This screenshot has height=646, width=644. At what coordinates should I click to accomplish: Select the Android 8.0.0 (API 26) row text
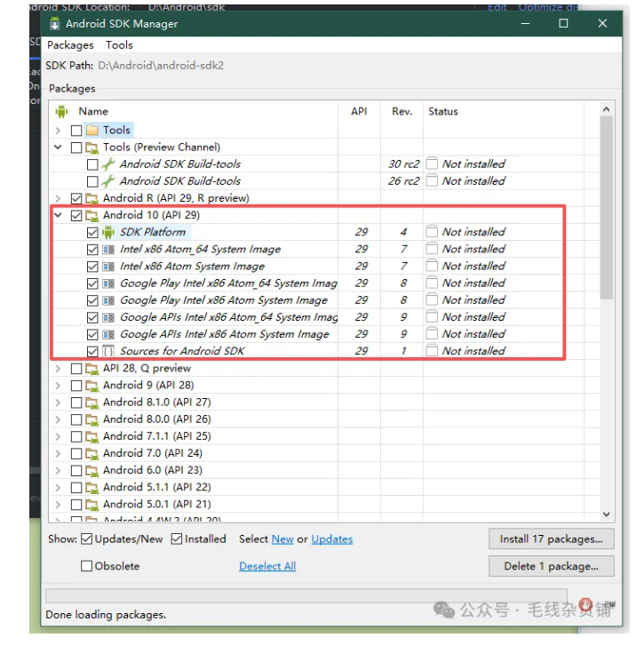click(157, 419)
